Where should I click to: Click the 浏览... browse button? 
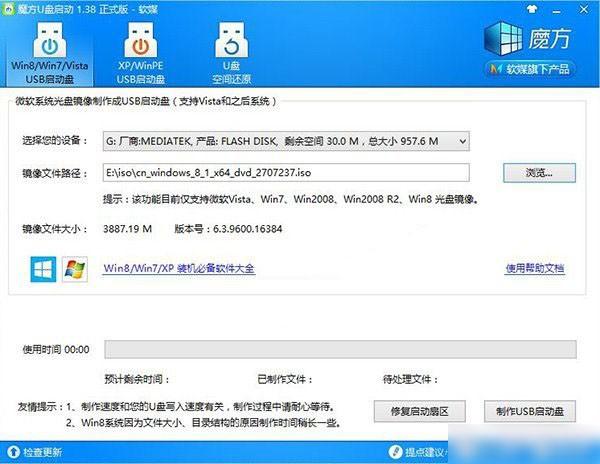click(539, 173)
